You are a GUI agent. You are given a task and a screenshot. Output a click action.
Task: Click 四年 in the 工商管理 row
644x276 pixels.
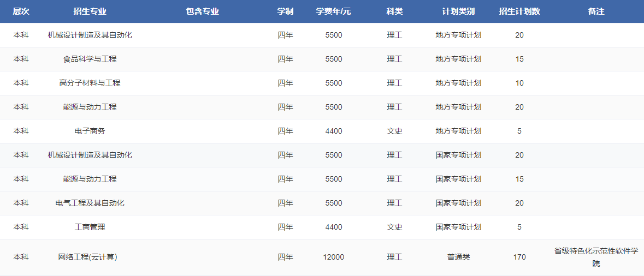point(286,227)
